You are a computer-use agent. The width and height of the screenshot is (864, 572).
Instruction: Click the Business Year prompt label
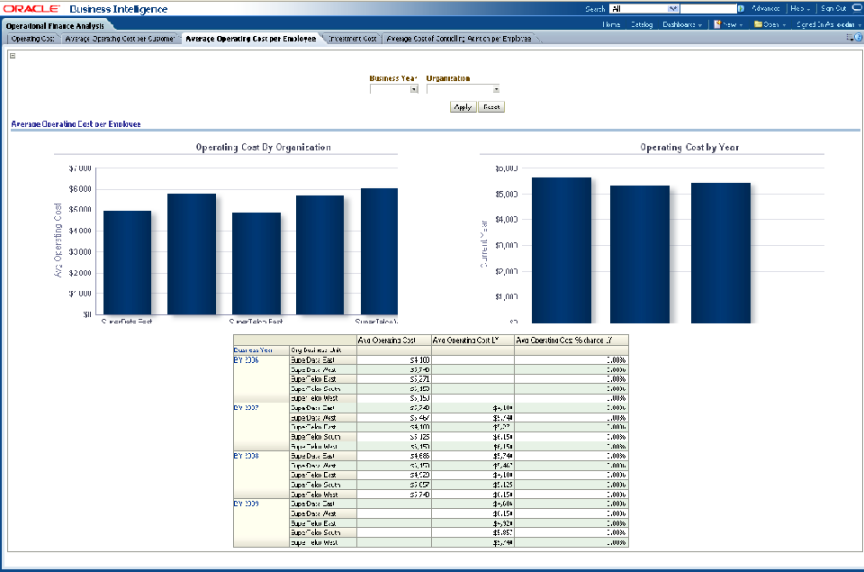pos(393,78)
